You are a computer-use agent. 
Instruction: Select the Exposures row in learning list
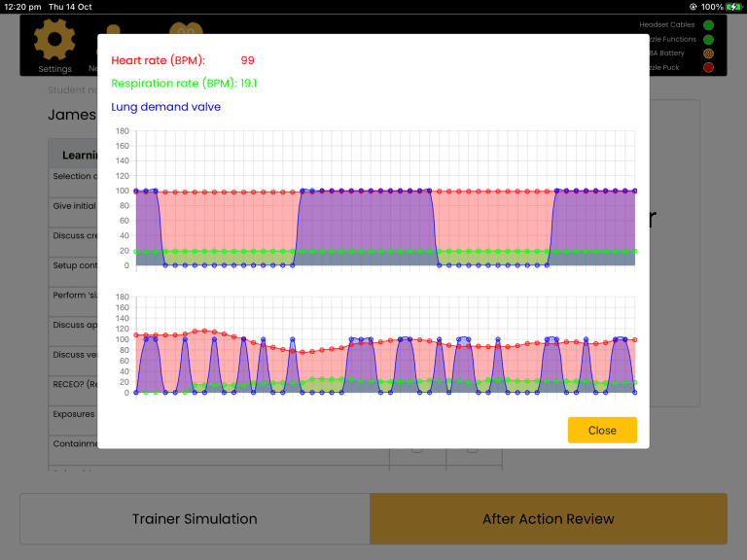pyautogui.click(x=74, y=414)
